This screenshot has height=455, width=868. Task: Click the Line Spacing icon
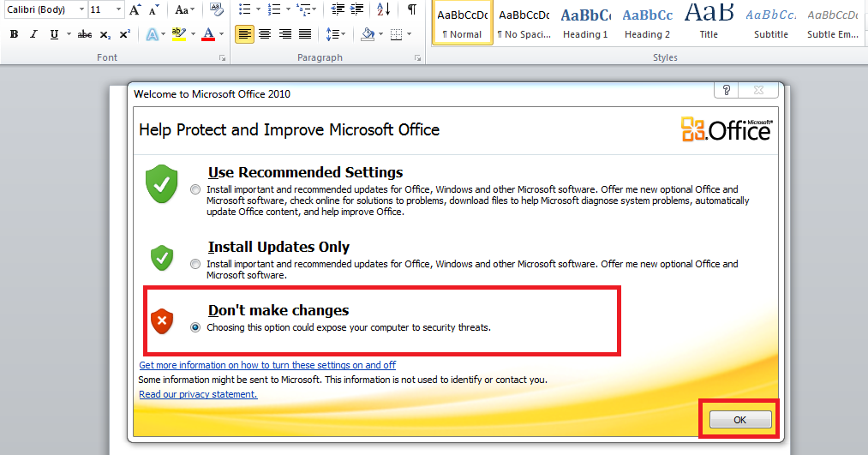pos(332,34)
